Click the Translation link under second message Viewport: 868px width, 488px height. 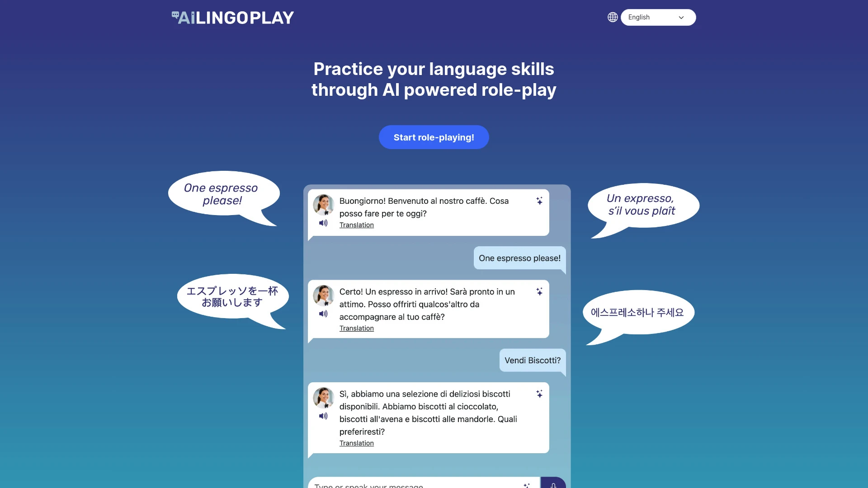coord(357,327)
